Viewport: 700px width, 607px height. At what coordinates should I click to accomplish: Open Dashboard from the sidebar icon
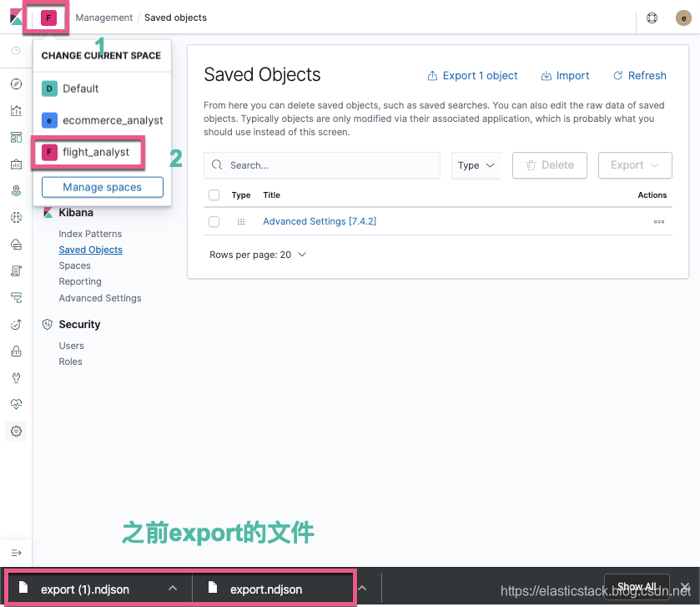pos(16,138)
